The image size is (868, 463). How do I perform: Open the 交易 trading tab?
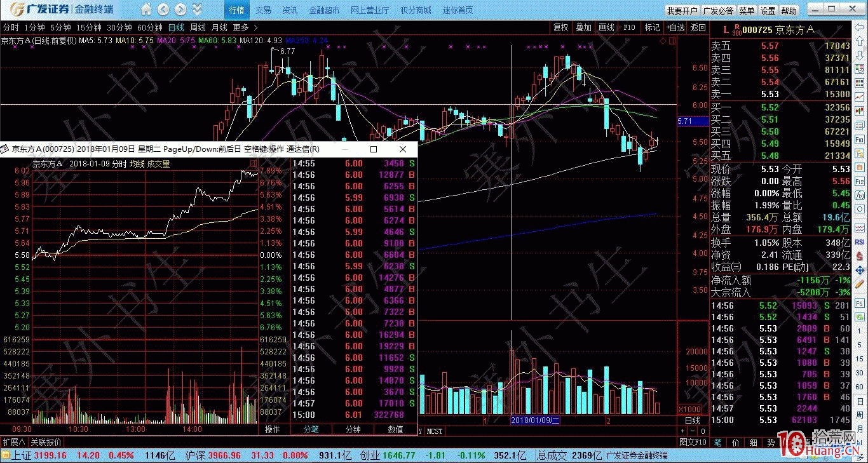pyautogui.click(x=263, y=10)
